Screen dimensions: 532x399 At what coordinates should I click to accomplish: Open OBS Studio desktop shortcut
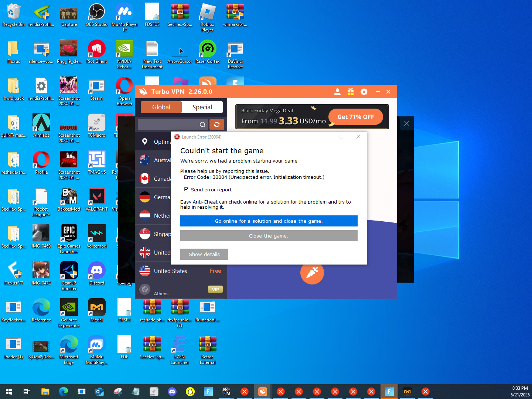pyautogui.click(x=97, y=15)
